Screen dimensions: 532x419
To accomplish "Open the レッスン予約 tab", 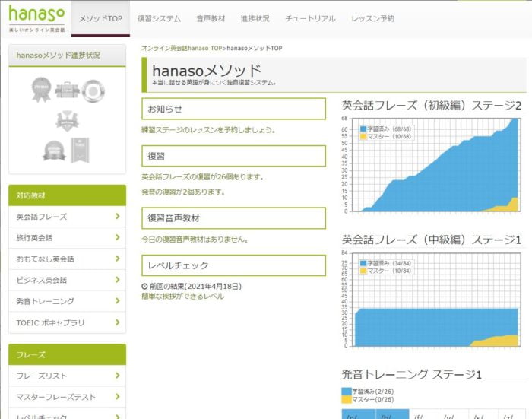I will point(372,18).
